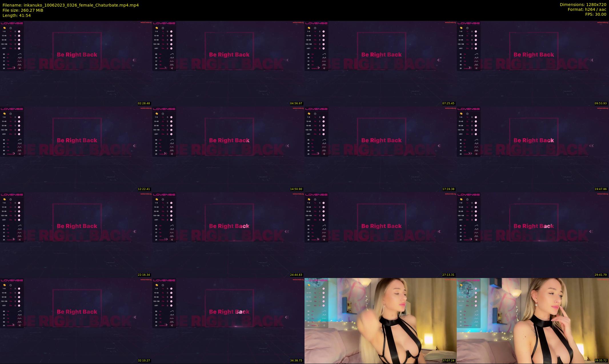
Task: Open the thumbnail stamped 04:56.97
Action: [228, 63]
